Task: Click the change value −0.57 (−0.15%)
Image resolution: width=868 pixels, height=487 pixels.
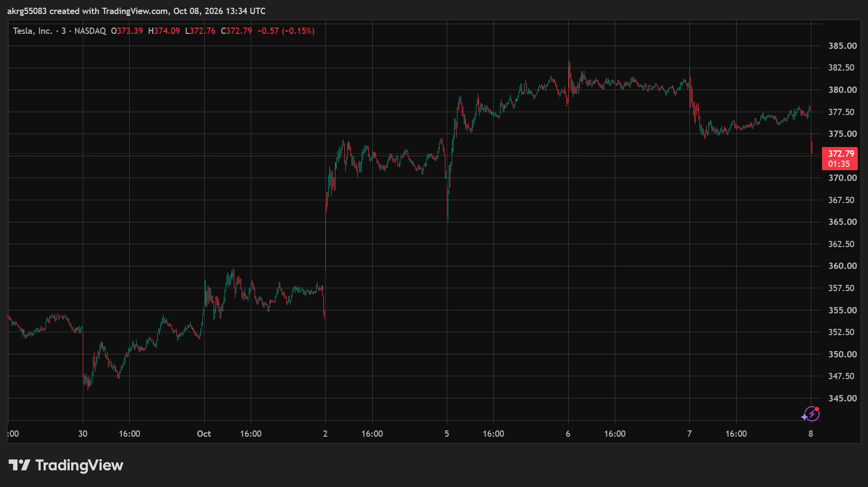Action: [286, 31]
